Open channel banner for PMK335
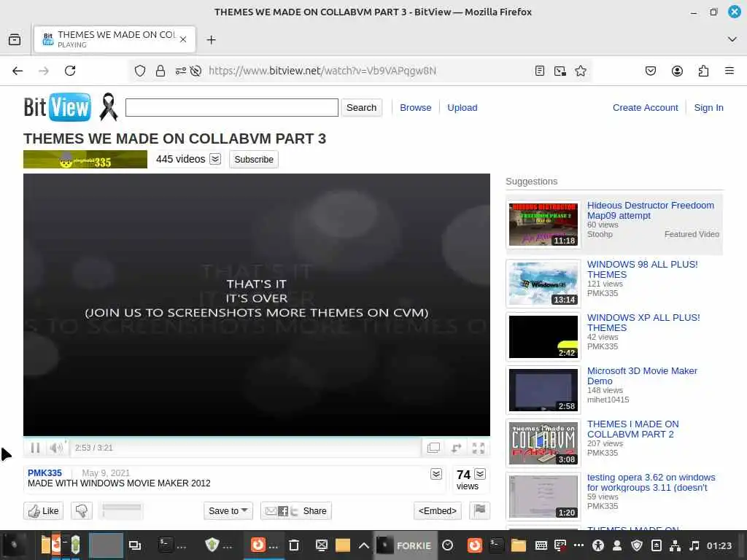This screenshot has height=560, width=747. pos(85,160)
